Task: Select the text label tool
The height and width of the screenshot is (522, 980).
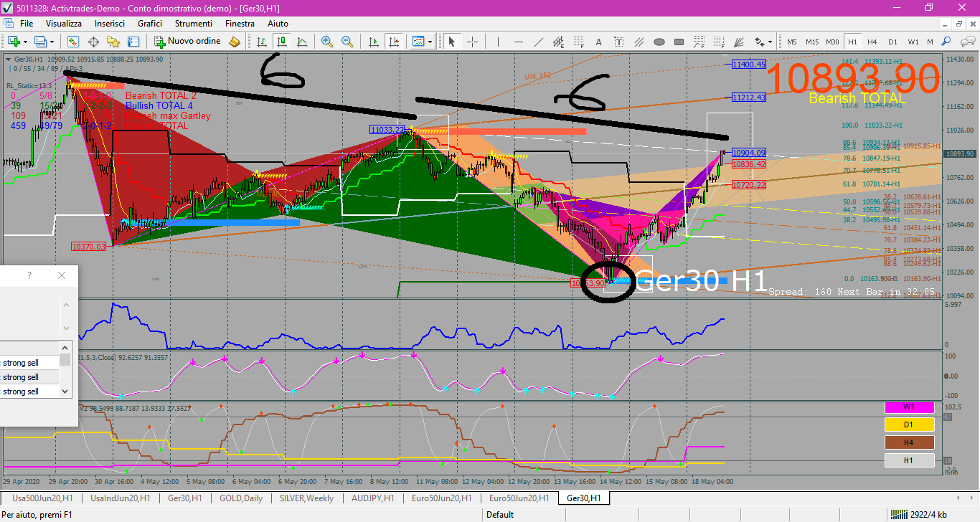Action: (618, 42)
